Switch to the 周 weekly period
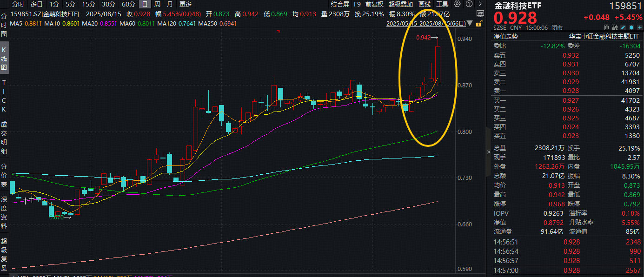 pyautogui.click(x=158, y=4)
